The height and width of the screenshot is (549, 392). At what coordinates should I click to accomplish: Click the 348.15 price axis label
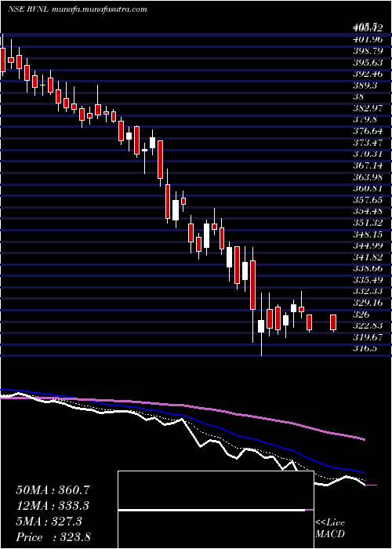[x=367, y=234]
